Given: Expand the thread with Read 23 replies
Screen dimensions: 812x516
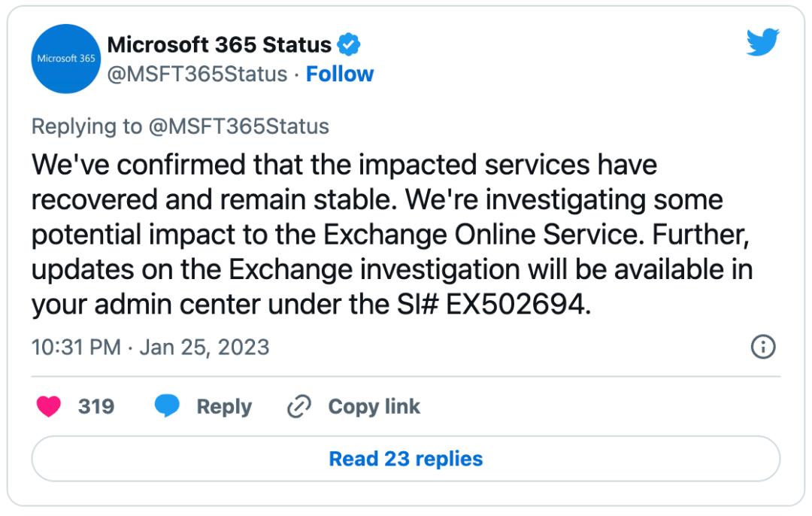Looking at the screenshot, I should [406, 459].
